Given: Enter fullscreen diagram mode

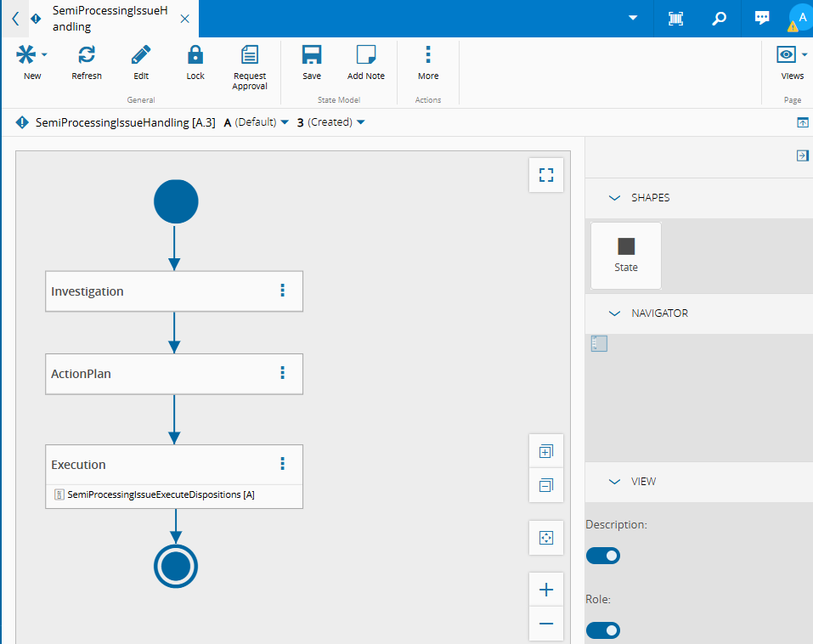Looking at the screenshot, I should (546, 175).
